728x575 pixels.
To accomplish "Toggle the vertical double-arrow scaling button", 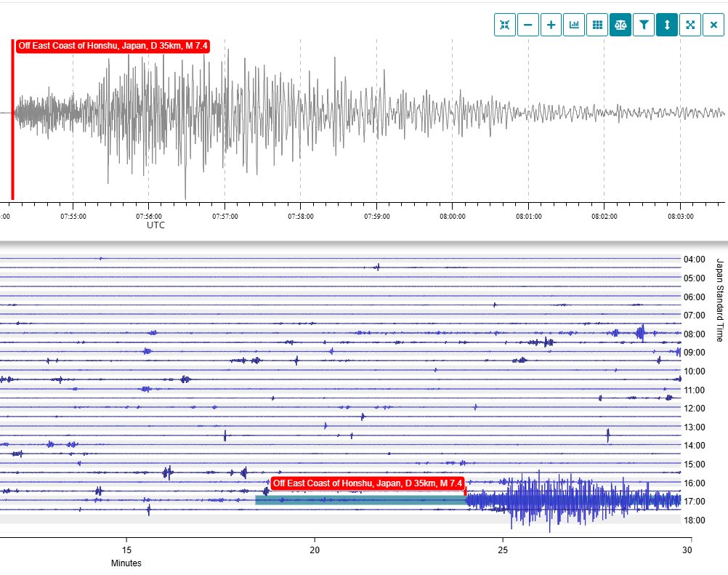I will point(667,25).
